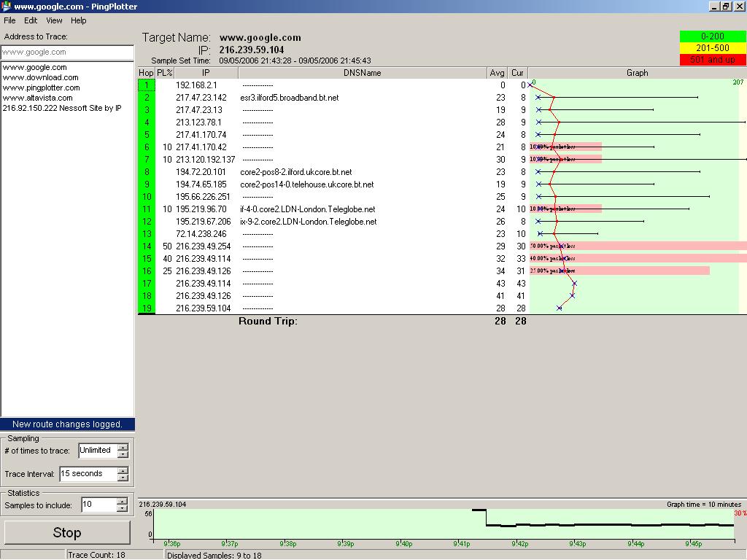Increase the Samples to include value

click(123, 501)
